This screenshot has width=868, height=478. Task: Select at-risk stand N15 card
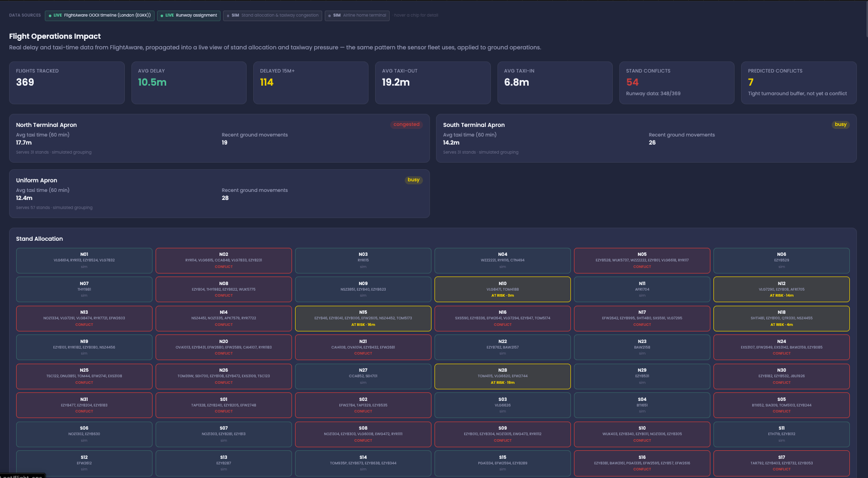pyautogui.click(x=363, y=318)
